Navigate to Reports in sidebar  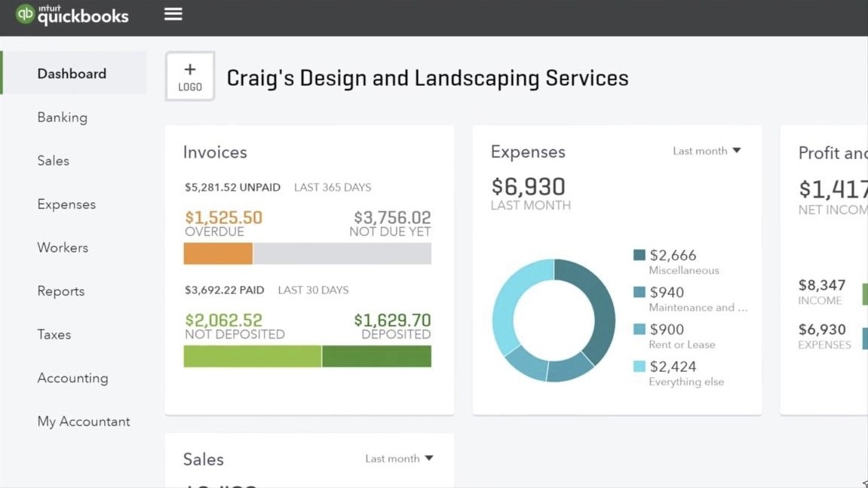pyautogui.click(x=61, y=291)
